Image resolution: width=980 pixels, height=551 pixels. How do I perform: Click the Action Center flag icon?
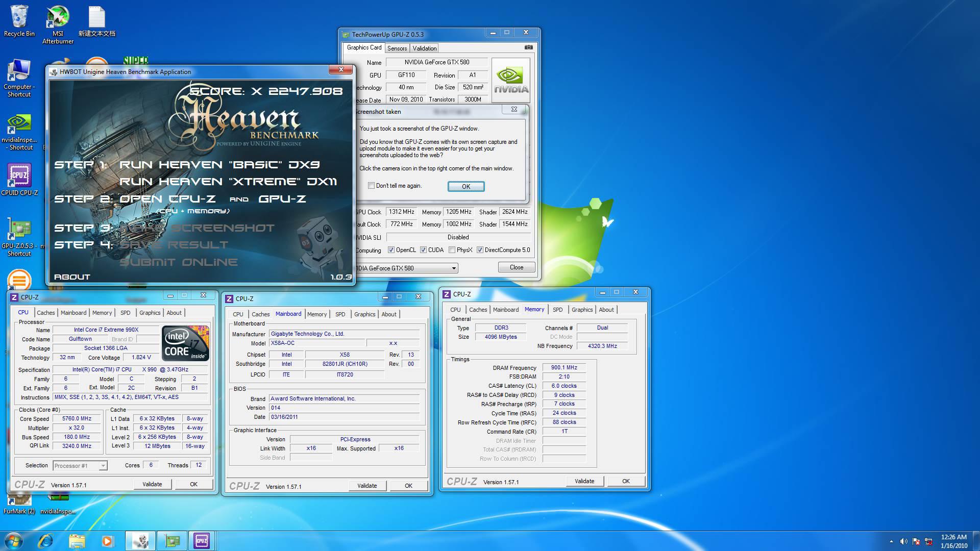click(x=916, y=541)
